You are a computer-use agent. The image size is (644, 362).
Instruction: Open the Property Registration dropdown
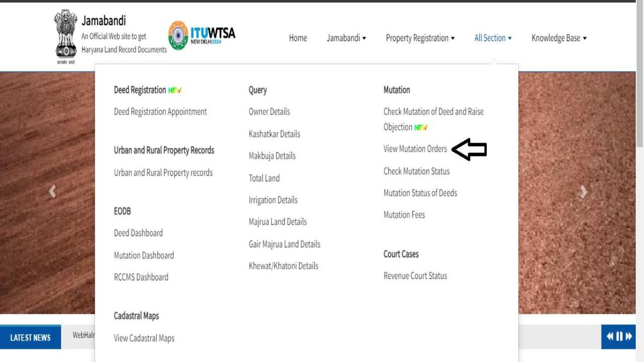[x=420, y=38]
